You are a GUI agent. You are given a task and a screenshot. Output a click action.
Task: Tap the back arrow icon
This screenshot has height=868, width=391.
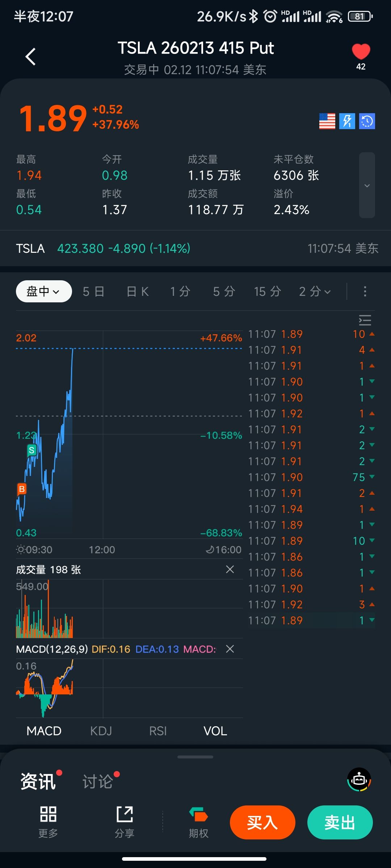(x=31, y=57)
